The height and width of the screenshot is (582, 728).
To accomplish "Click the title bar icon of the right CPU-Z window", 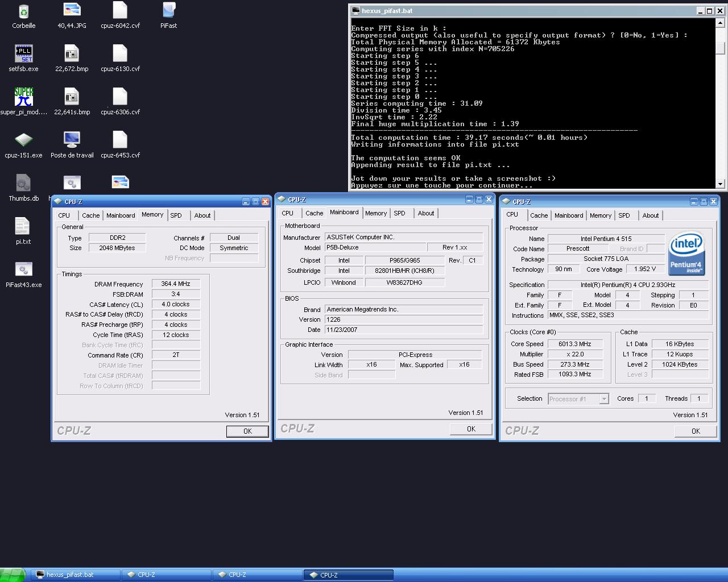I will click(x=507, y=202).
